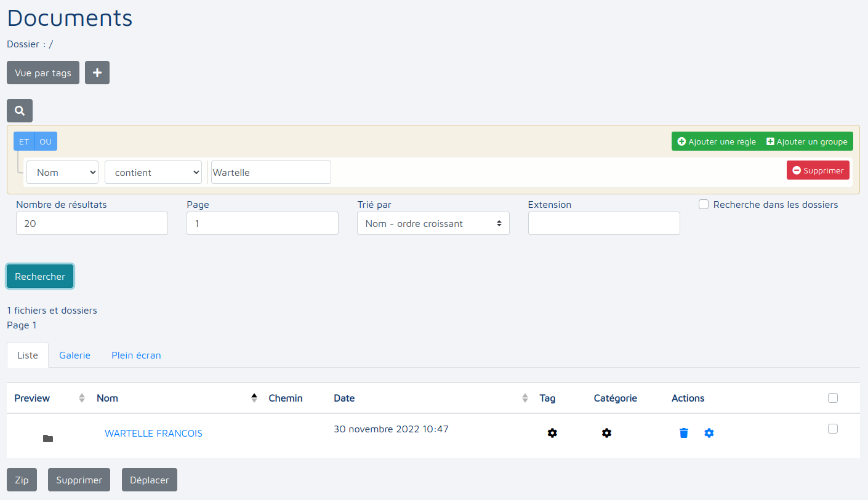Open the WARTELLE FRANCOIS folder link
The width and height of the screenshot is (868, 500).
153,434
